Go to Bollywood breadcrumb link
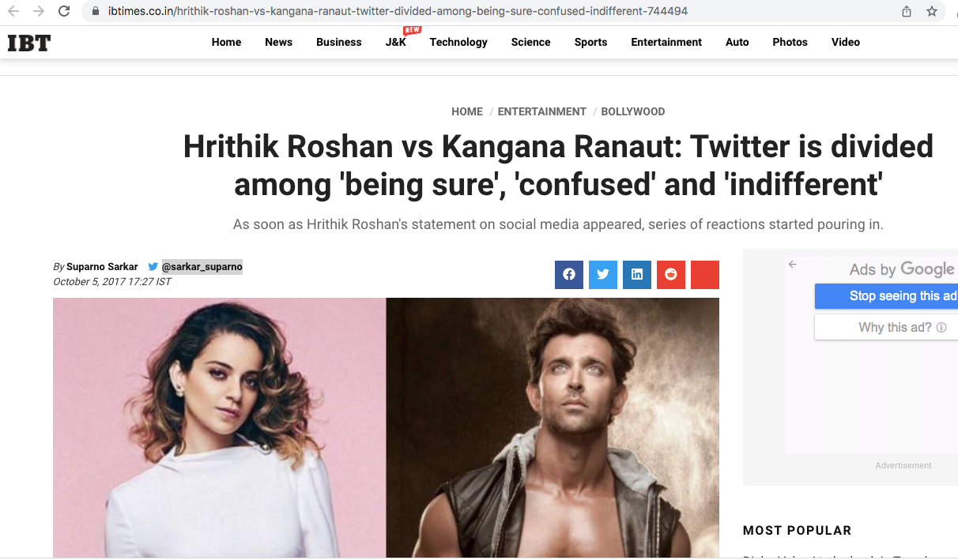Image resolution: width=958 pixels, height=560 pixels. tap(633, 111)
